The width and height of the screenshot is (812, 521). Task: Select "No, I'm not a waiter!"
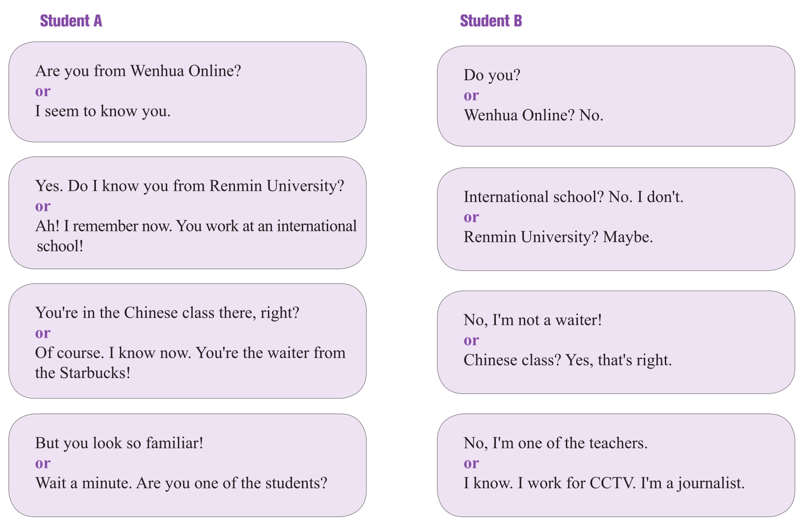click(532, 320)
